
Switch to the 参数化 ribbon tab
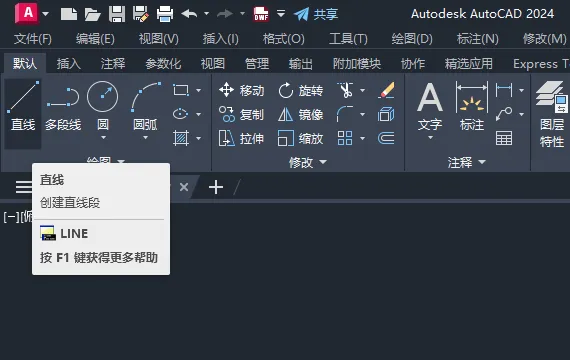coord(163,64)
